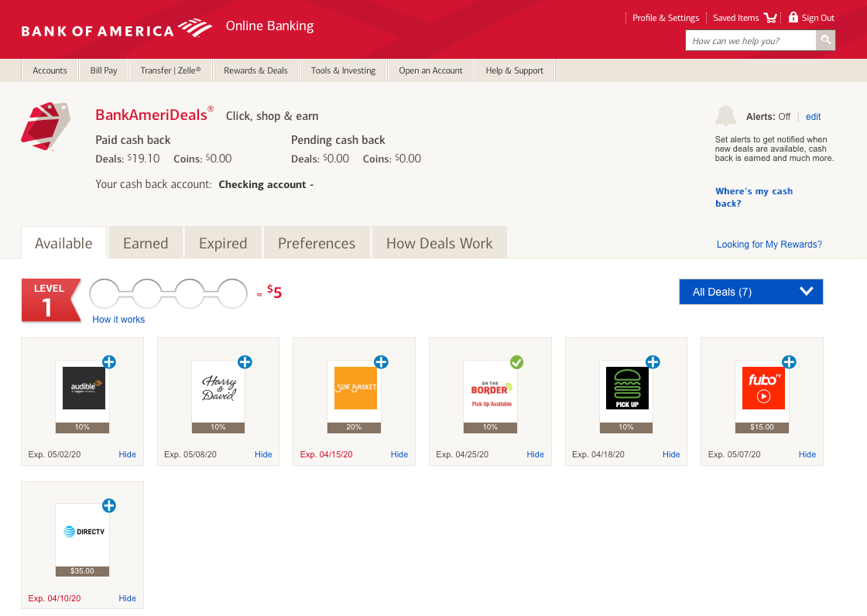Expand the All Deals (7) dropdown
This screenshot has height=616, width=867.
click(x=750, y=292)
